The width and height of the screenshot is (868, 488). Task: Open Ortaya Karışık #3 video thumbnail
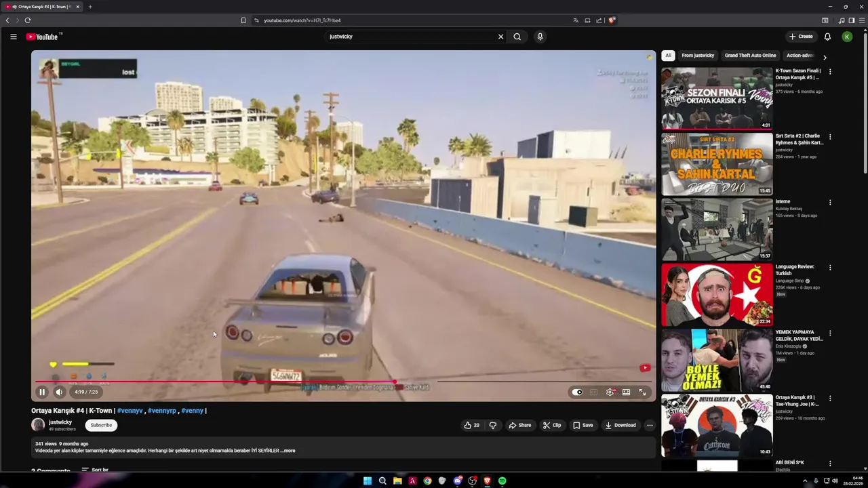coord(717,426)
